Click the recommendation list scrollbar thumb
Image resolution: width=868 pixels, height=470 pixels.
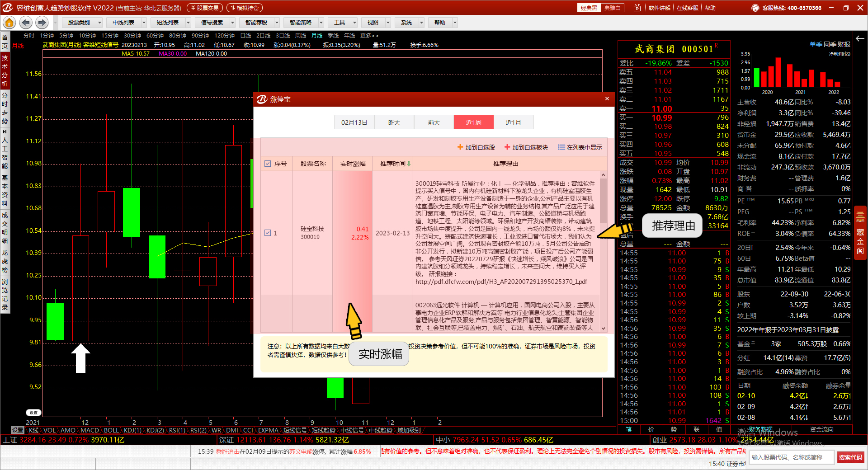tap(603, 201)
